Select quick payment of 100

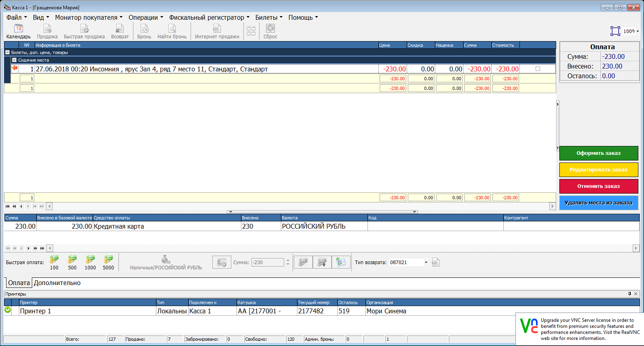[54, 263]
